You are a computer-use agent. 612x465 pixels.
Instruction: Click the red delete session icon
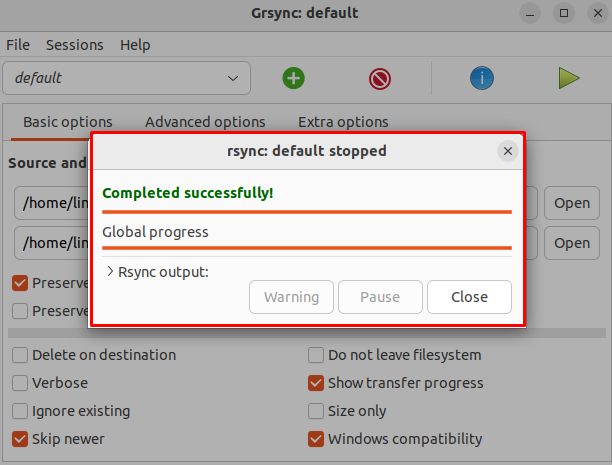(x=379, y=78)
